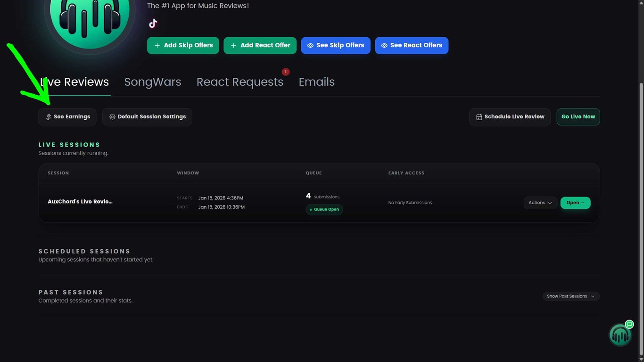
Task: Open See Earnings
Action: point(67,117)
